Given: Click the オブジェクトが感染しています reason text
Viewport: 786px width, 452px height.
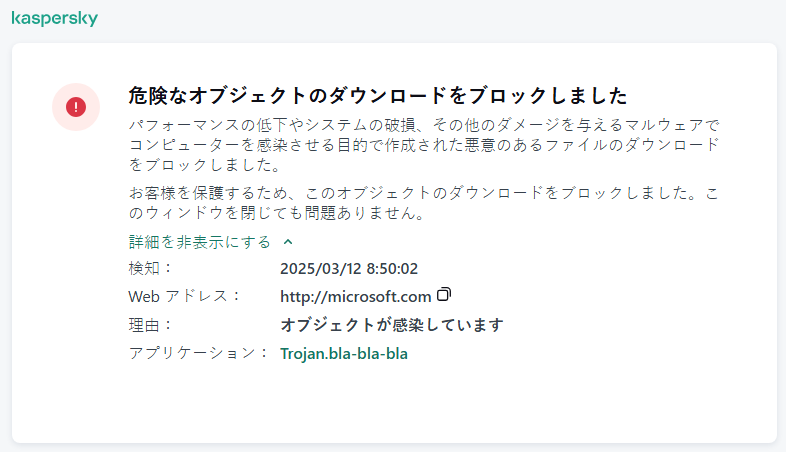Looking at the screenshot, I should (391, 325).
